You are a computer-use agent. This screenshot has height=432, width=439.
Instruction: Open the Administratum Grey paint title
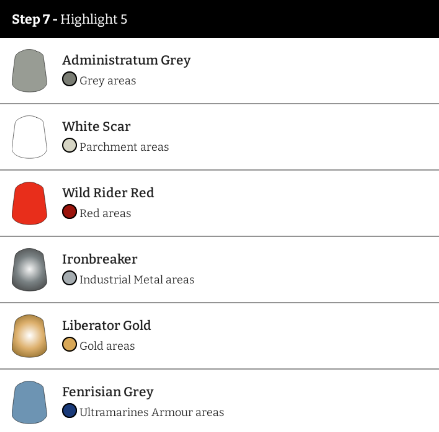click(126, 60)
